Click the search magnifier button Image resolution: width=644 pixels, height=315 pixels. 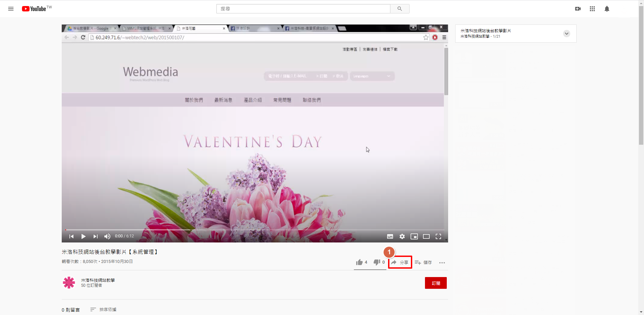tap(399, 9)
